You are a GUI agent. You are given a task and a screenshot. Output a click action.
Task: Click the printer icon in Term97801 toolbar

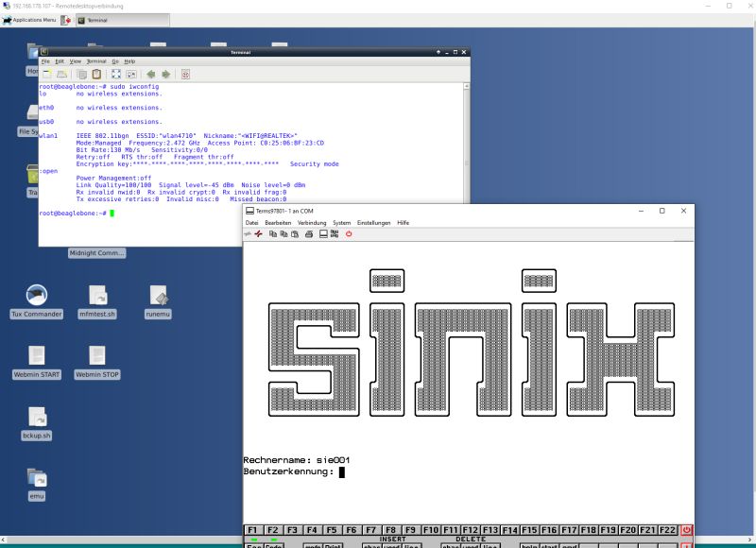(309, 233)
